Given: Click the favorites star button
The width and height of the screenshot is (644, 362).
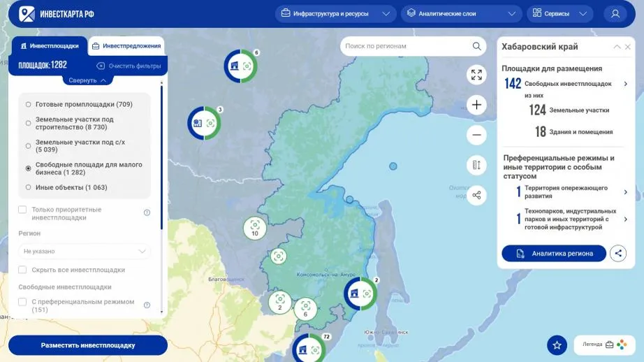Looking at the screenshot, I should tap(557, 345).
